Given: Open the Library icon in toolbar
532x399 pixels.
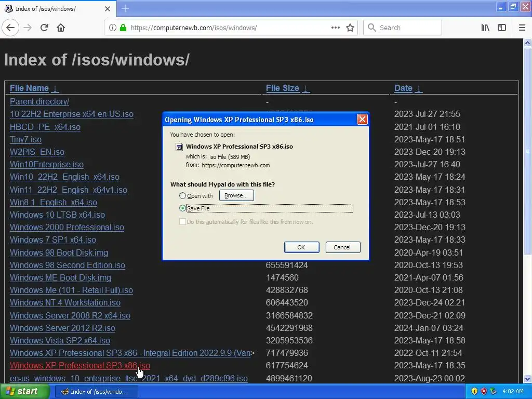Looking at the screenshot, I should coord(485,28).
